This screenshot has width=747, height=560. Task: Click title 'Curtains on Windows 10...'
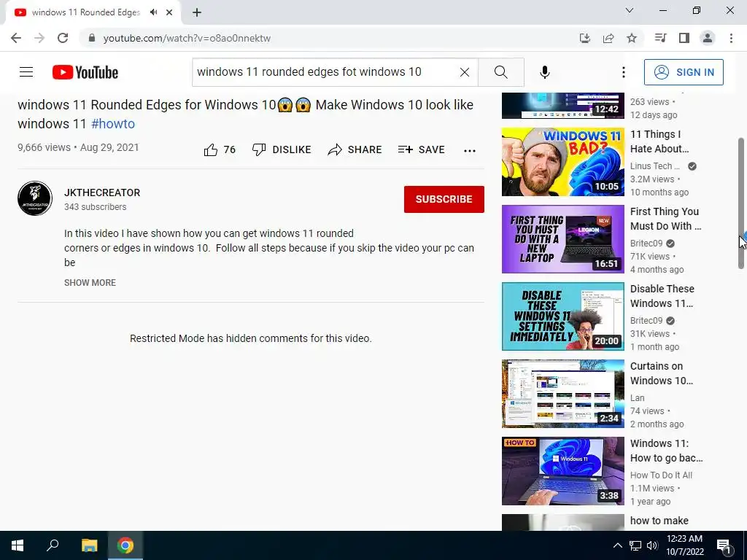click(662, 373)
